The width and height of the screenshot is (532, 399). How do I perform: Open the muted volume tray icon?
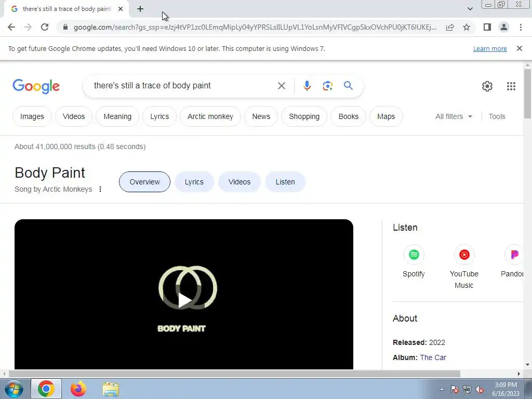coord(480,389)
